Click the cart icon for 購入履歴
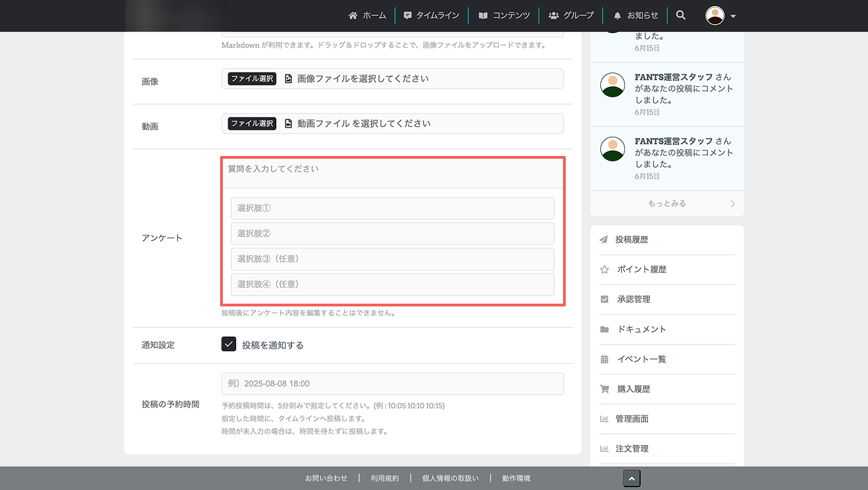Image resolution: width=868 pixels, height=490 pixels. pyautogui.click(x=604, y=389)
